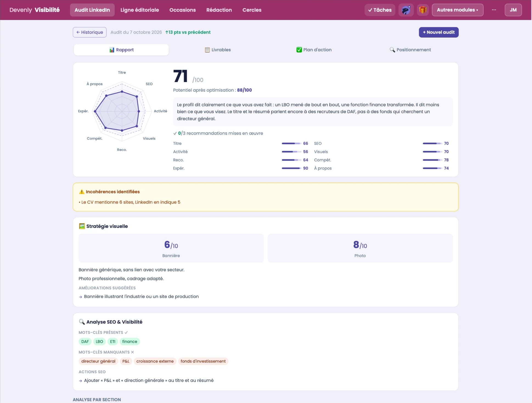Start a new audit with Nouvel audit
This screenshot has width=532, height=403.
(x=438, y=32)
